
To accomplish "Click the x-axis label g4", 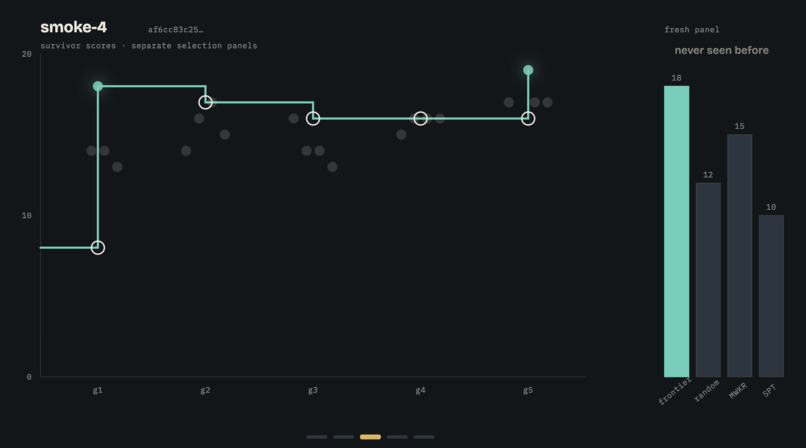I will coord(420,390).
